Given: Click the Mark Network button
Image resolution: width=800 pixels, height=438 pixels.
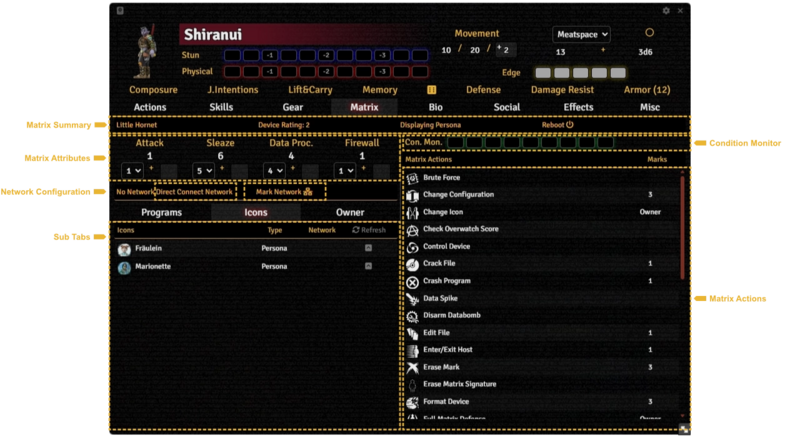Looking at the screenshot, I should click(284, 191).
